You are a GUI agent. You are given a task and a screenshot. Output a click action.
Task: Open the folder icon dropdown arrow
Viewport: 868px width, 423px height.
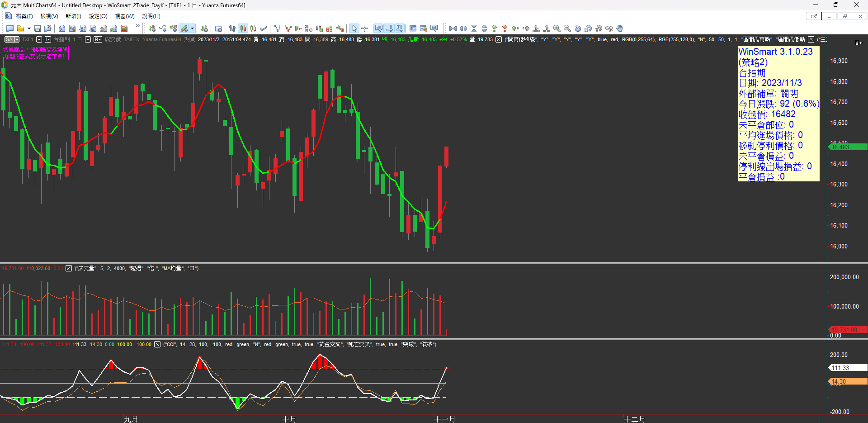click(x=29, y=29)
